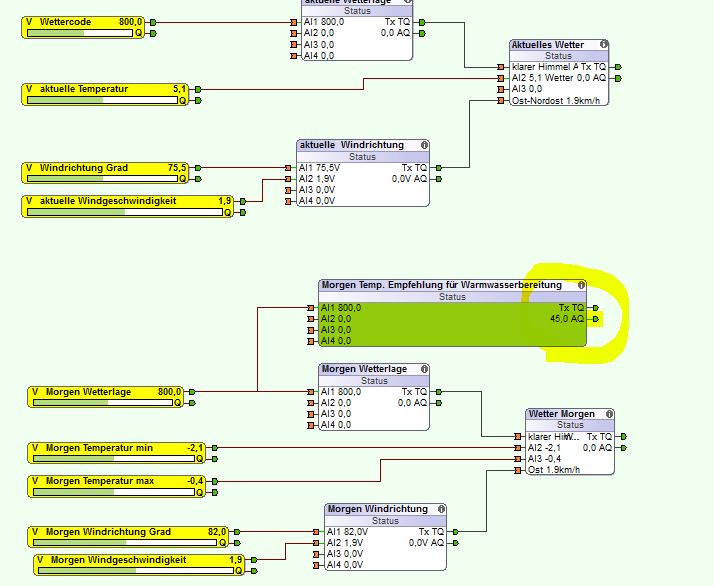Open info icon of Wetter Morgen block
The width and height of the screenshot is (714, 586).
[609, 414]
